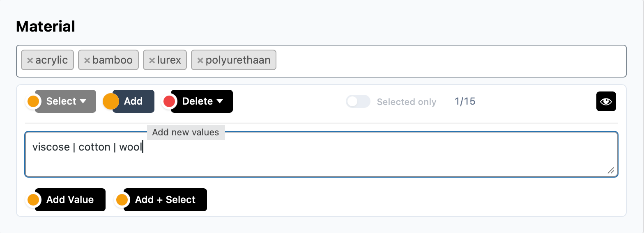Click the eye visibility icon button

[606, 101]
